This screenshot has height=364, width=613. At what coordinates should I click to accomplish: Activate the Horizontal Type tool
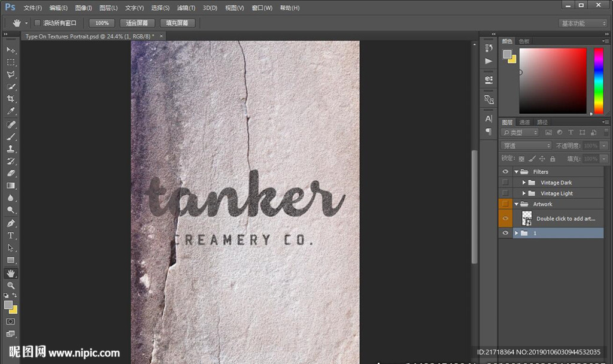point(11,236)
